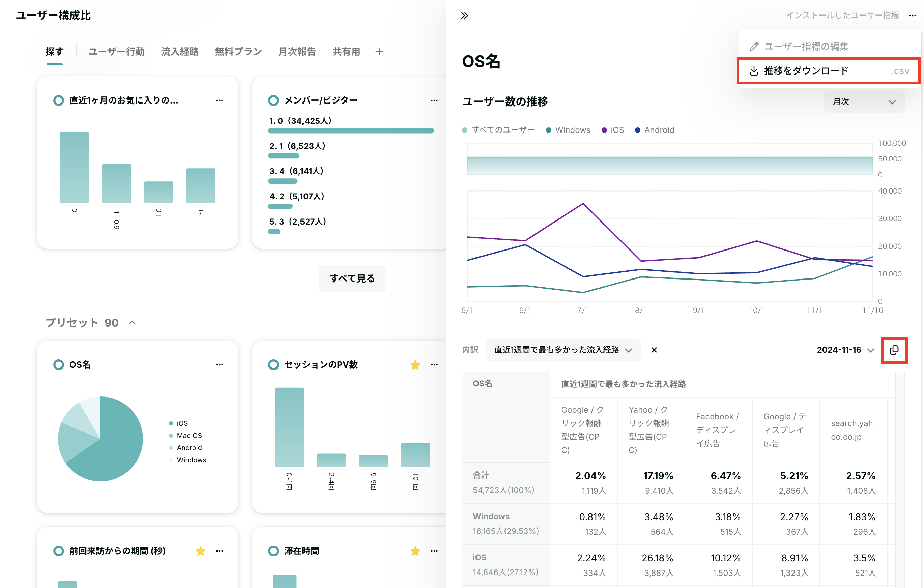
Task: Click Android in the pie chart legend
Action: [x=185, y=448]
